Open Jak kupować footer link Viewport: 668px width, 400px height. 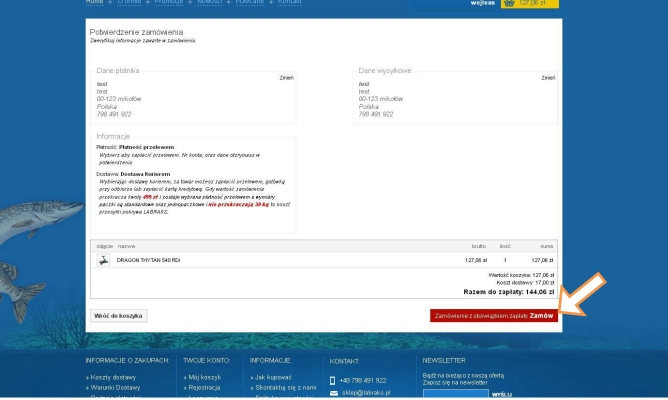(274, 377)
